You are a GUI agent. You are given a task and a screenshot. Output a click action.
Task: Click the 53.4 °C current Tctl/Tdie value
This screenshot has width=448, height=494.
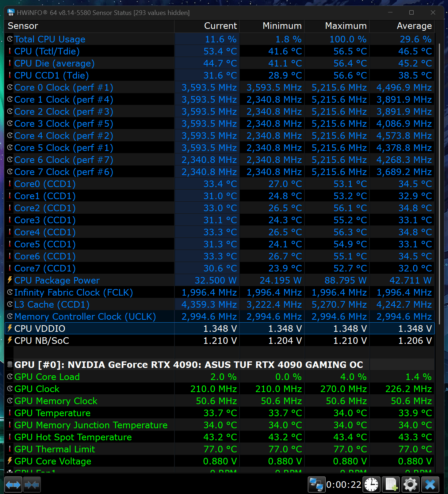click(220, 51)
